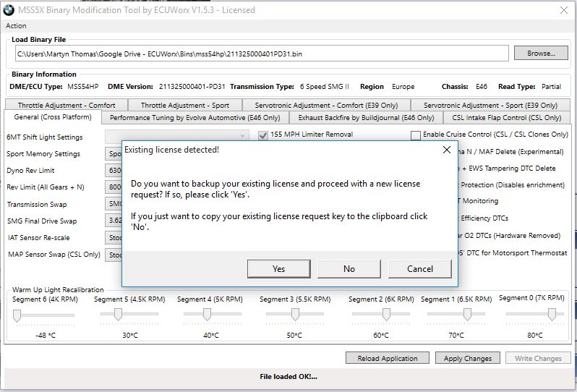Switch to Throttle Adjustment - Sport tab
Viewport: 577px width, 392px height.
point(185,106)
